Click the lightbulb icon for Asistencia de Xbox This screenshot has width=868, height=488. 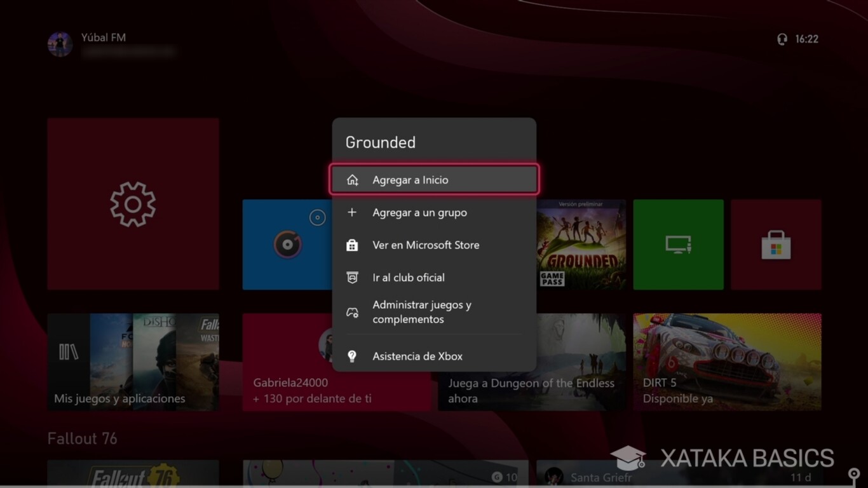352,356
